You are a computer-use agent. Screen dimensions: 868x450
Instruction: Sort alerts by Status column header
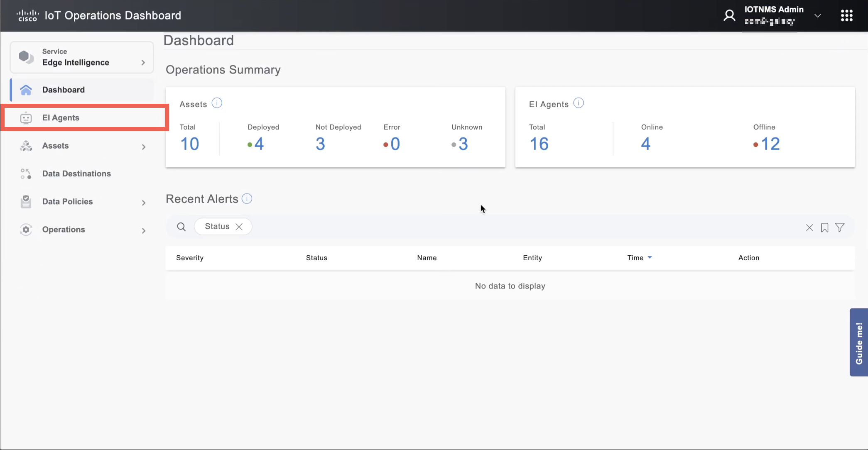[316, 258]
